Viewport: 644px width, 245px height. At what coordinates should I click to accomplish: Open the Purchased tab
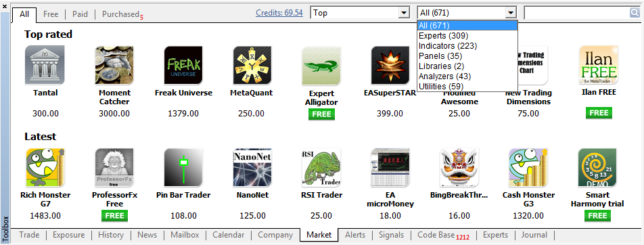(x=122, y=14)
